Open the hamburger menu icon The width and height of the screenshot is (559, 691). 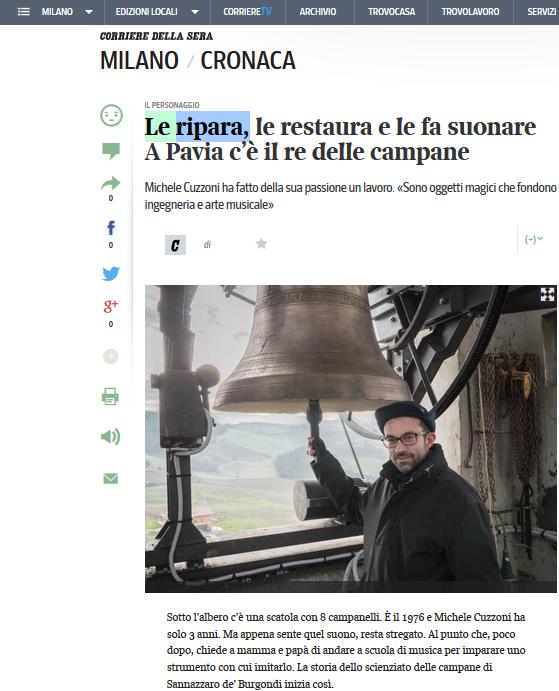[23, 12]
